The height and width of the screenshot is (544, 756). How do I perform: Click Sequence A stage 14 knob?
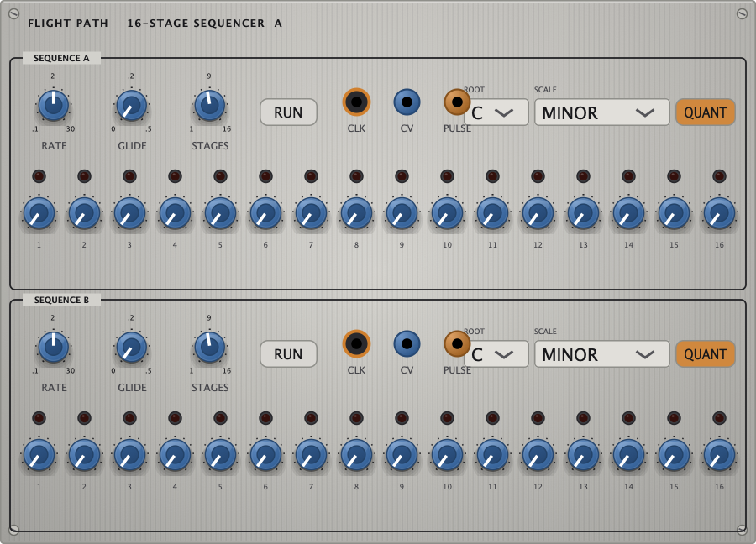[628, 213]
